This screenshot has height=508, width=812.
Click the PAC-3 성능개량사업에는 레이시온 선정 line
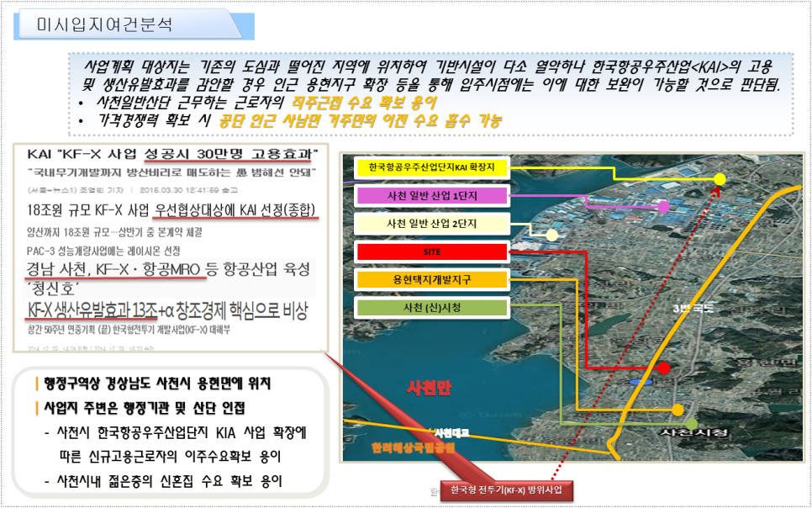(103, 251)
